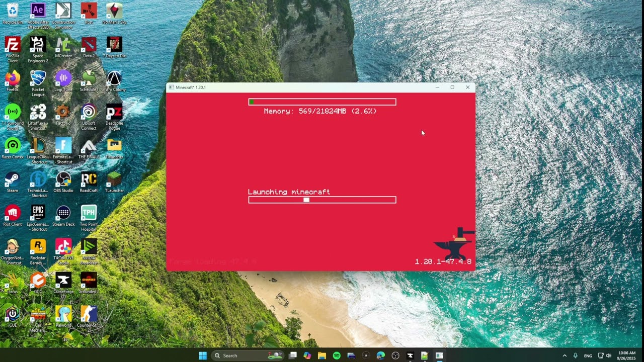
Task: Launch Technic Launcher shortcut
Action: click(38, 184)
